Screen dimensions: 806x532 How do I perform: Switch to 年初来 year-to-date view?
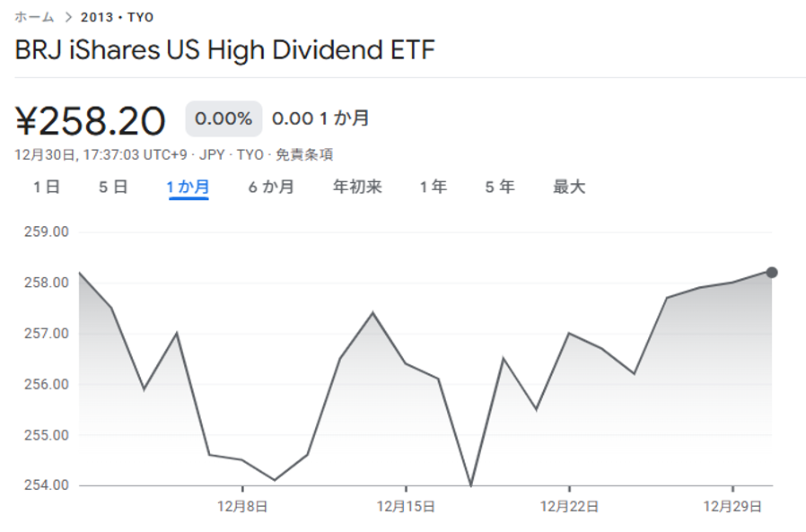(x=357, y=187)
